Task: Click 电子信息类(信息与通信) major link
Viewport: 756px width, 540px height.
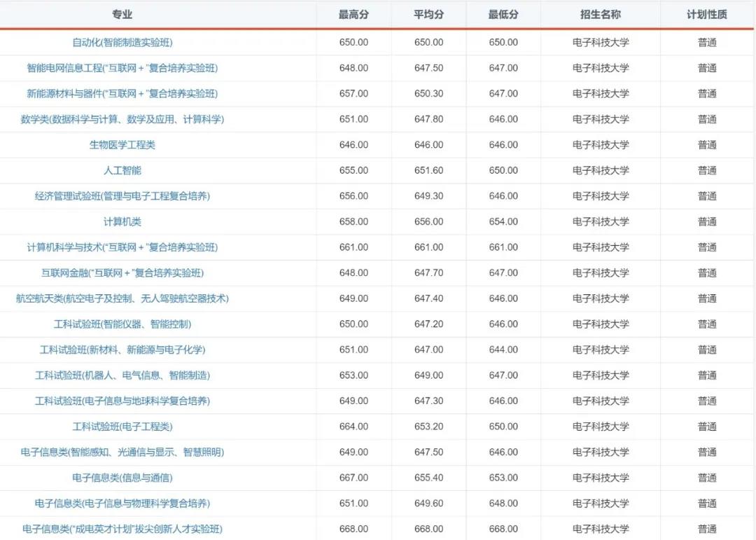Action: (x=122, y=477)
